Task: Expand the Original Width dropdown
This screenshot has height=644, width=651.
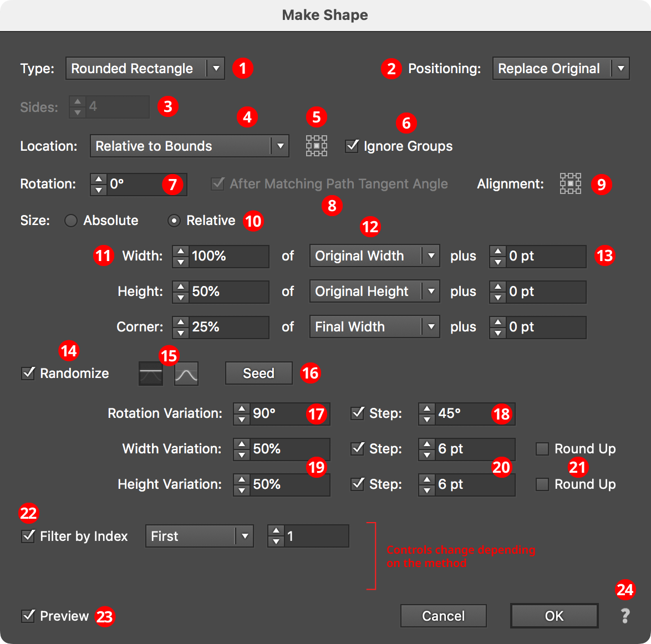Action: [x=374, y=255]
